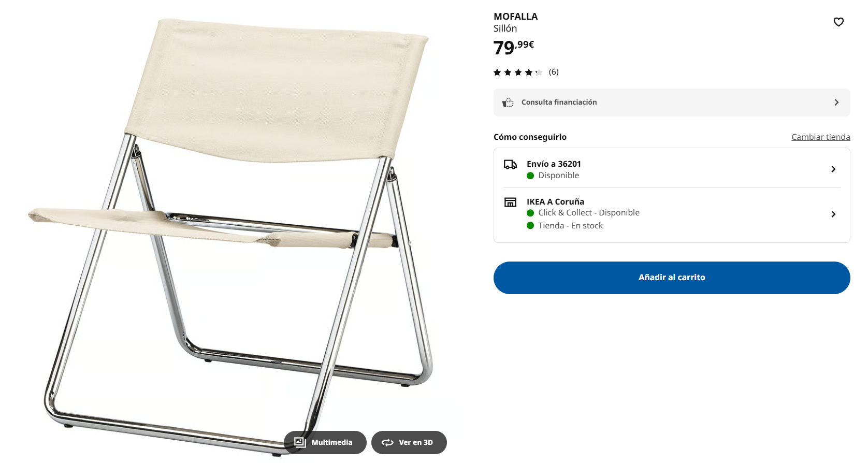Expand the IKEA A Coruña store chevron
The width and height of the screenshot is (868, 463).
click(833, 214)
